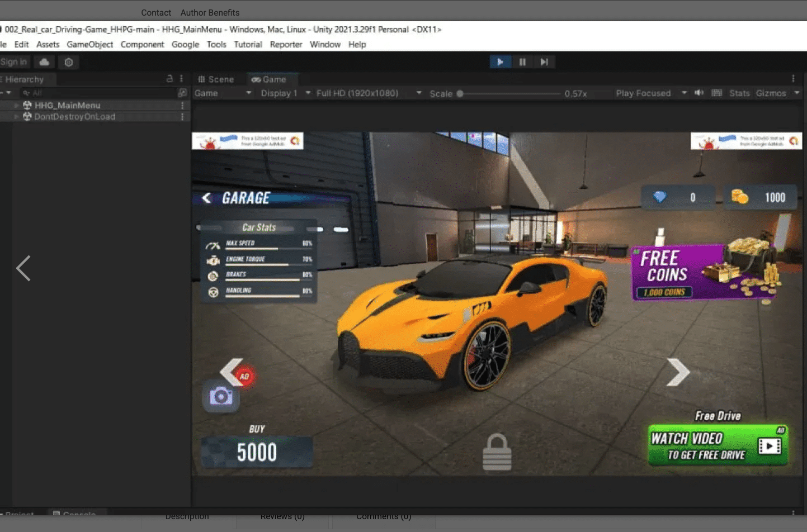Open the cloud services icon
The height and width of the screenshot is (532, 807).
tap(44, 62)
